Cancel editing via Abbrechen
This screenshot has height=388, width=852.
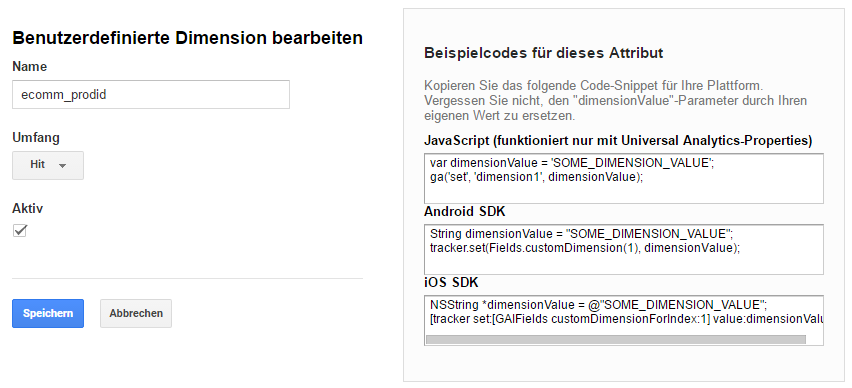click(136, 314)
